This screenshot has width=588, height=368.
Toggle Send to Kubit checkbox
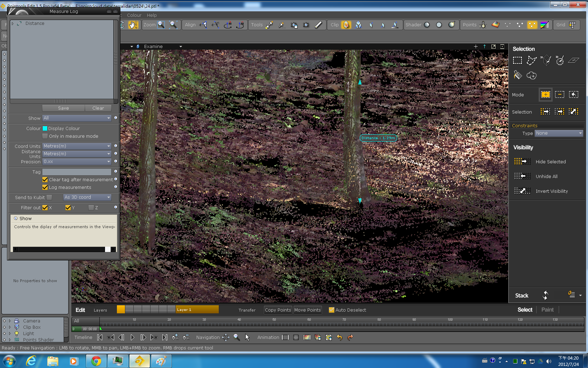click(x=49, y=197)
